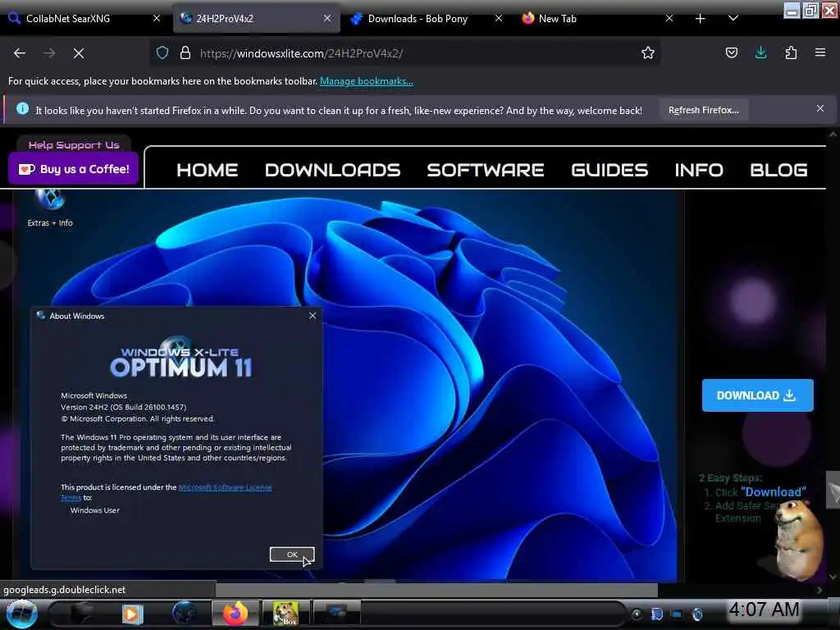Open the DOWNLOADS menu item
Image resolution: width=840 pixels, height=630 pixels.
pyautogui.click(x=333, y=170)
